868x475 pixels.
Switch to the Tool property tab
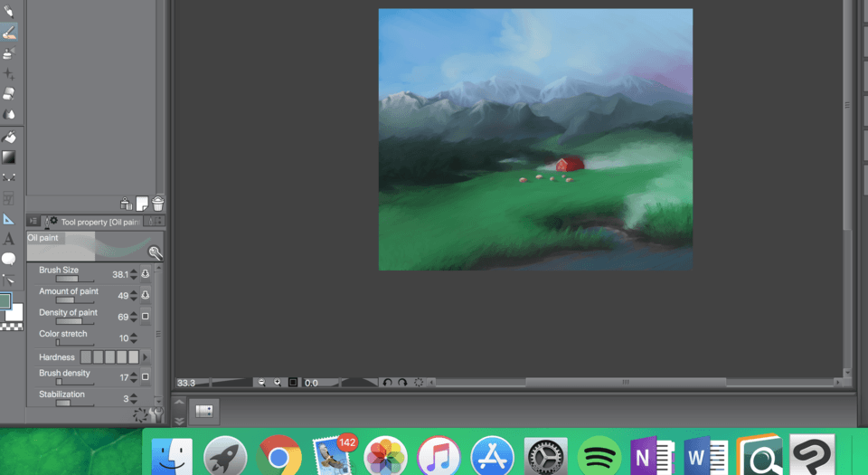92,222
